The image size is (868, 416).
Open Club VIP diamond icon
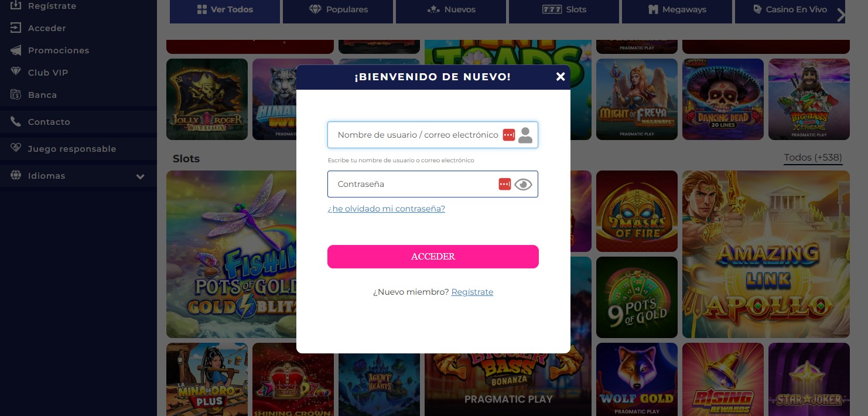click(x=16, y=73)
